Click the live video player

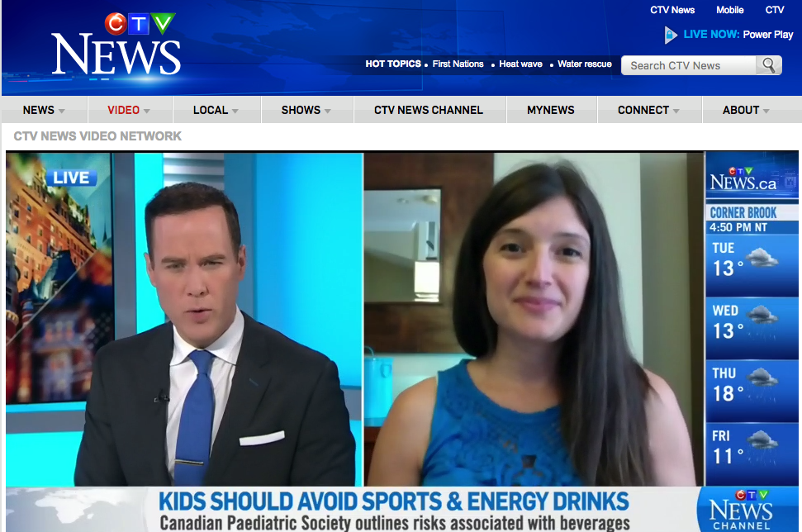pyautogui.click(x=402, y=341)
